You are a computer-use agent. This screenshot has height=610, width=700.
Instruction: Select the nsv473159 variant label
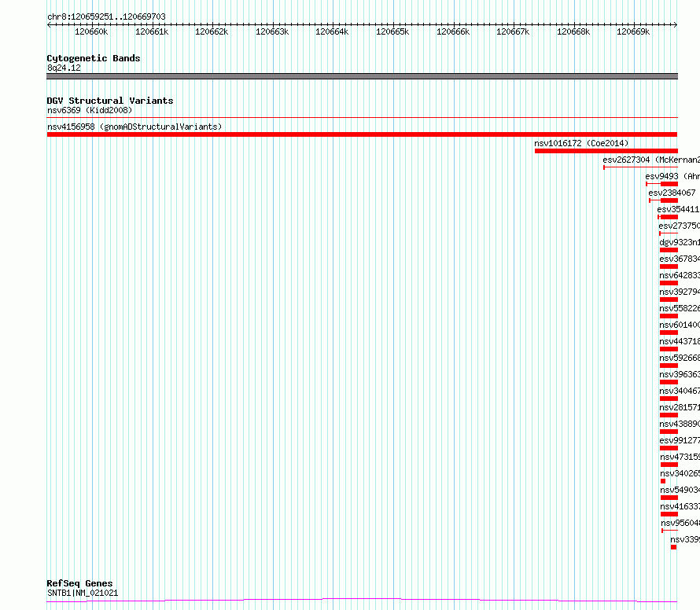pyautogui.click(x=680, y=457)
